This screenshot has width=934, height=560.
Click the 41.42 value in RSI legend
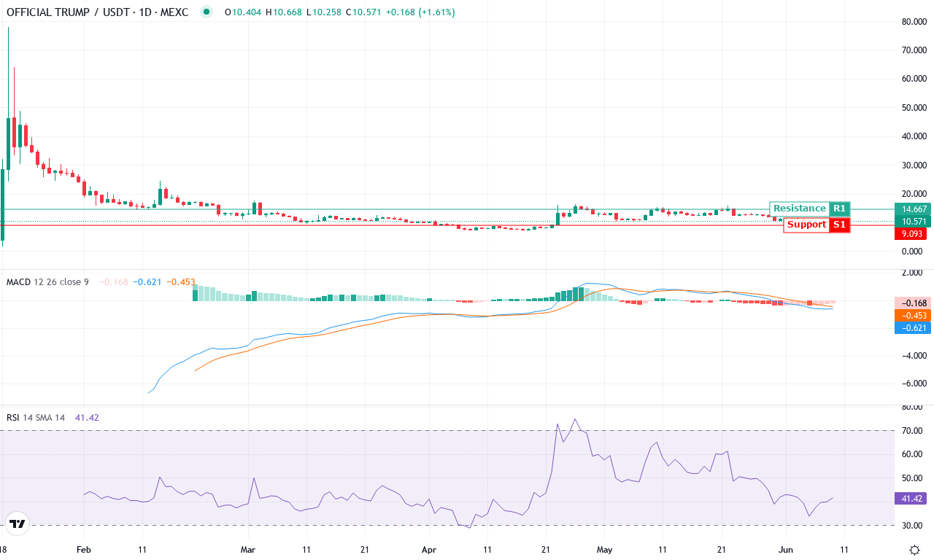[87, 417]
